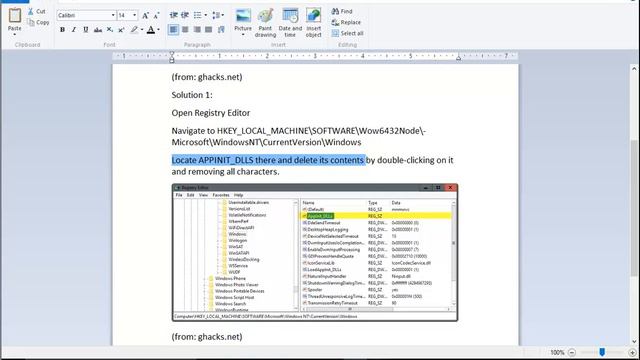This screenshot has width=640, height=360.
Task: Click Replace in Editing group
Action: [x=346, y=22]
